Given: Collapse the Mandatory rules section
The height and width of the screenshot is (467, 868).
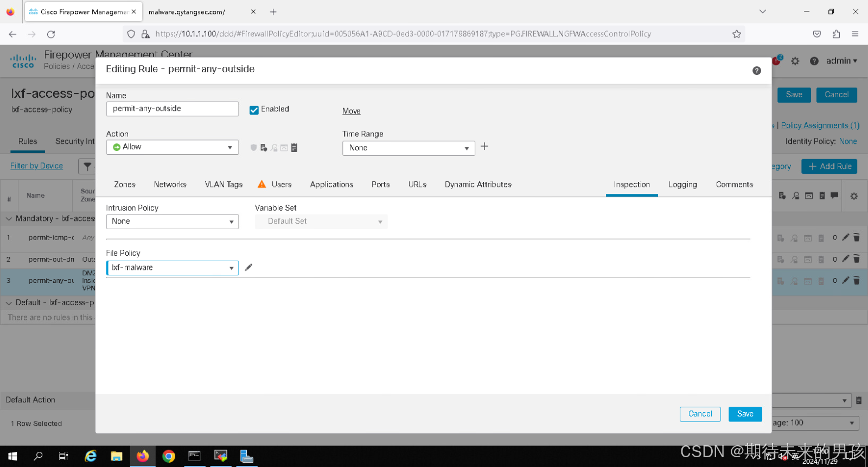Looking at the screenshot, I should [9, 219].
